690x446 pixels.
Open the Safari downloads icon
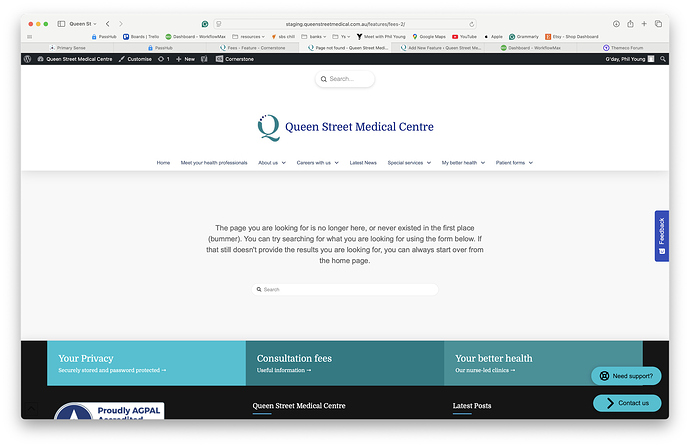click(x=616, y=23)
